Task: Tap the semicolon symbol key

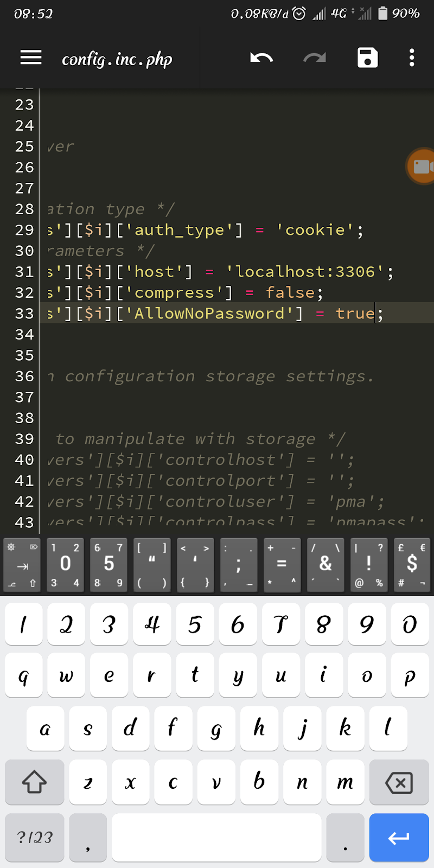Action: point(239,565)
